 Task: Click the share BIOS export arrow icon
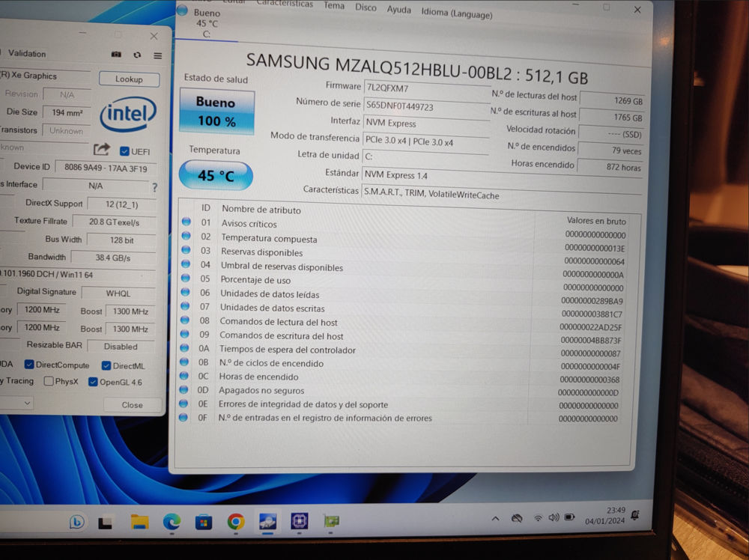coord(101,150)
